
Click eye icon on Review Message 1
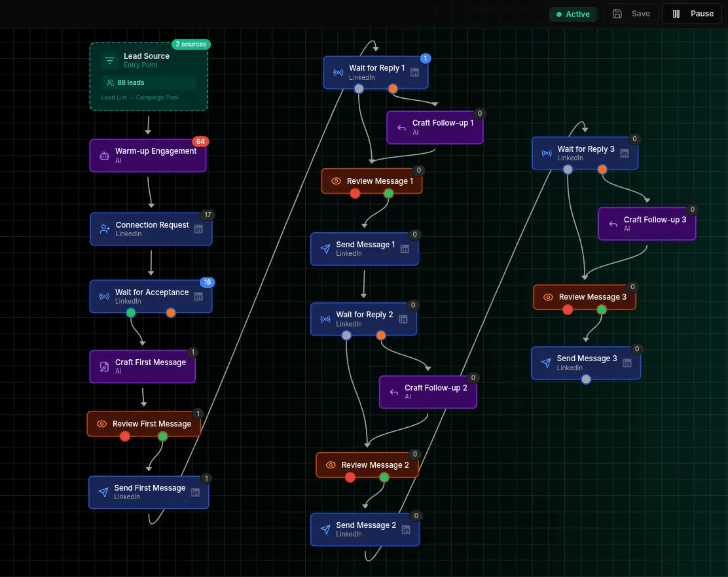click(336, 181)
